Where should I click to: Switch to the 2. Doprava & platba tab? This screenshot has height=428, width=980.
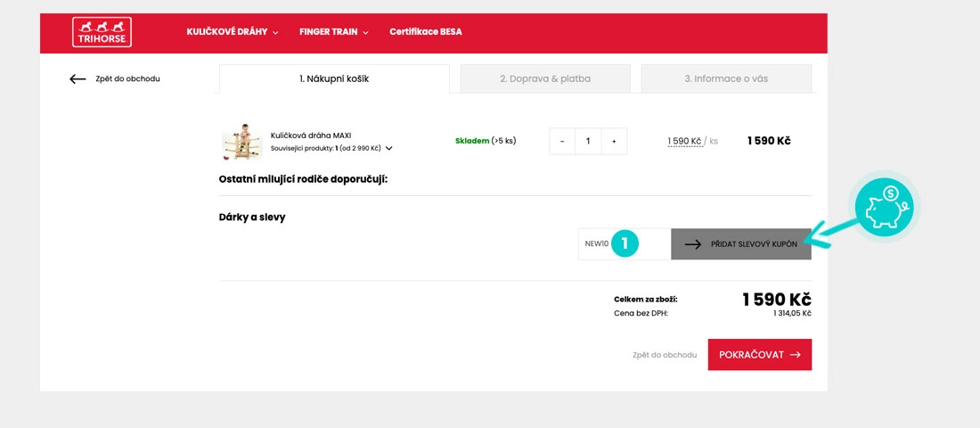pos(545,78)
